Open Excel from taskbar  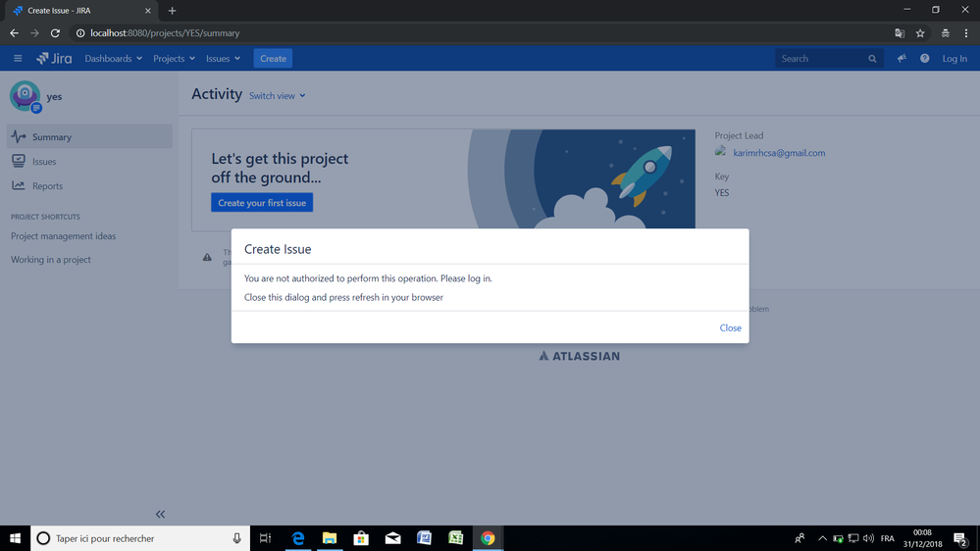(455, 538)
